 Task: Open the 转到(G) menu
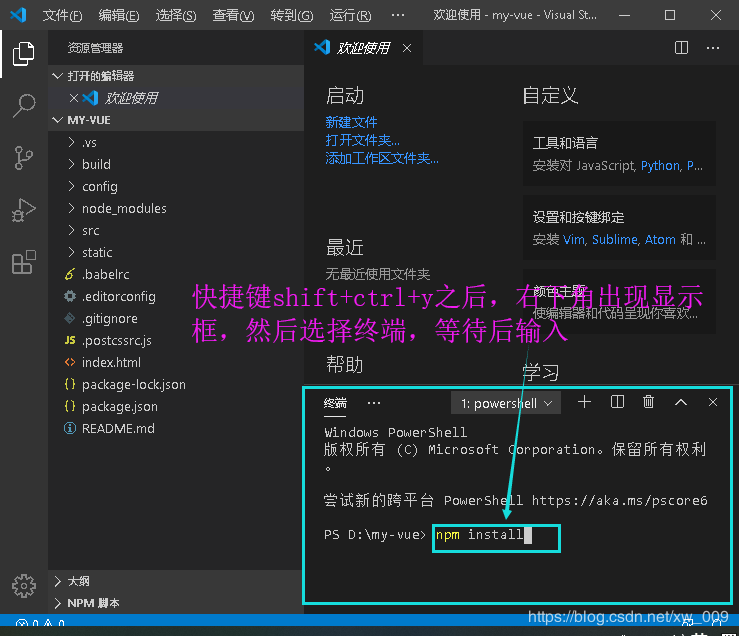pos(292,16)
